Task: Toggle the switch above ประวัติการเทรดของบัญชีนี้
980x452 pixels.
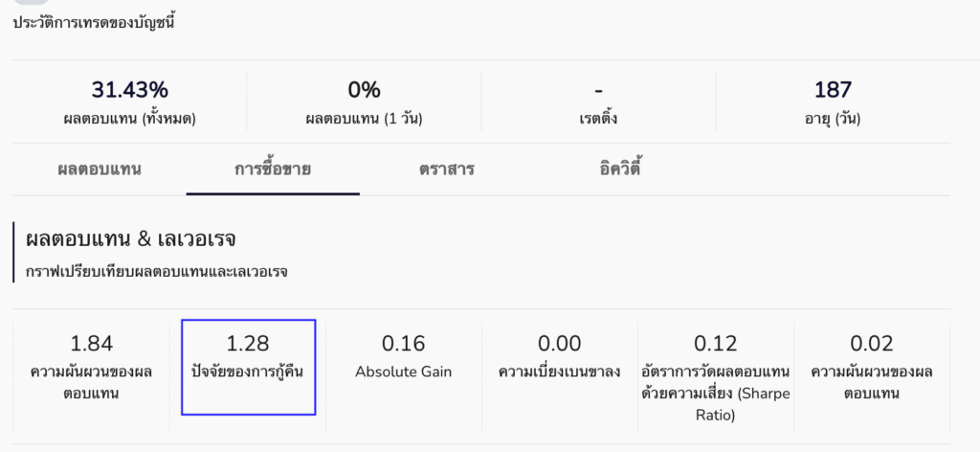Action: pos(32,2)
